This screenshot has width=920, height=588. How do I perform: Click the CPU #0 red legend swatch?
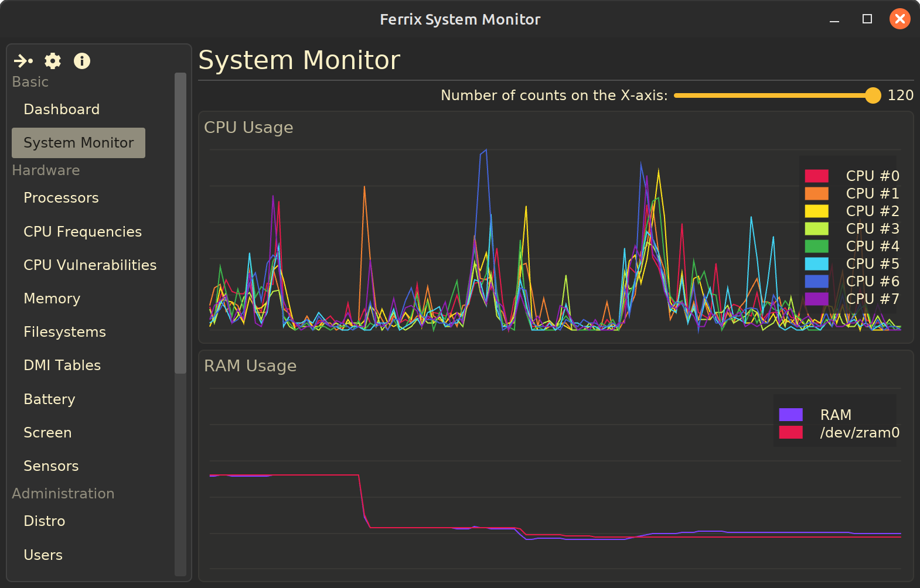point(816,176)
